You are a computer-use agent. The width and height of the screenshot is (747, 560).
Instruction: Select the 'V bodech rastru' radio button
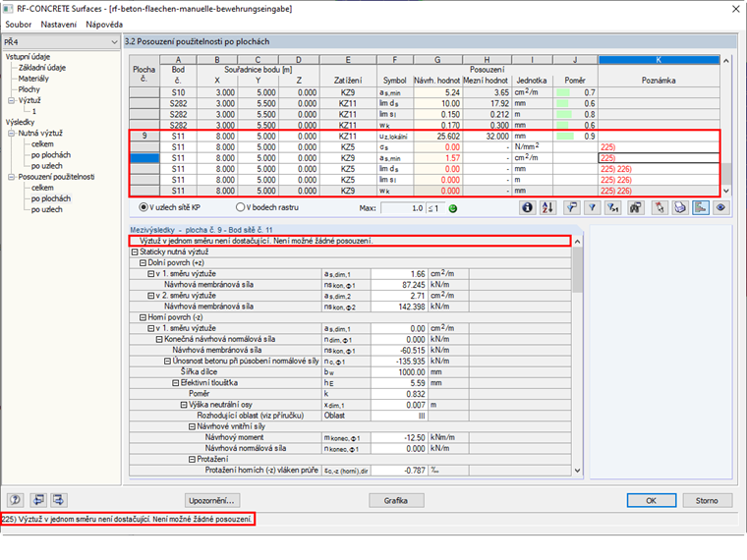[241, 207]
